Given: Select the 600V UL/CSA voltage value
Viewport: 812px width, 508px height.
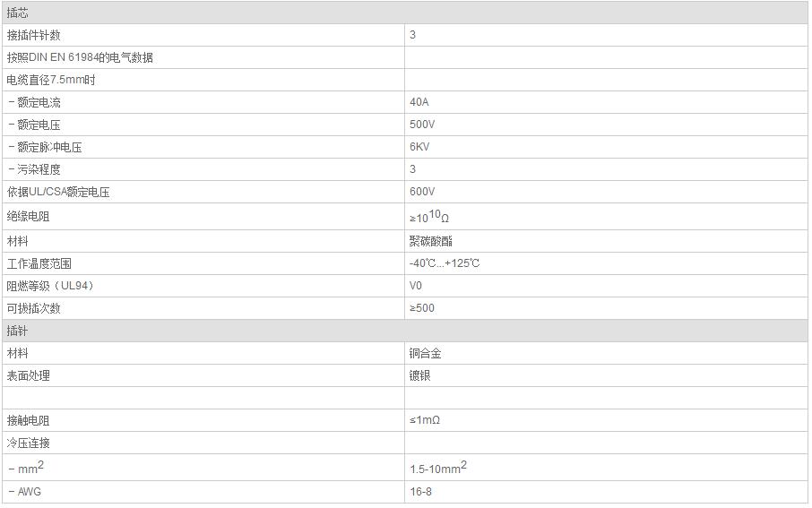Looking at the screenshot, I should (x=422, y=192).
